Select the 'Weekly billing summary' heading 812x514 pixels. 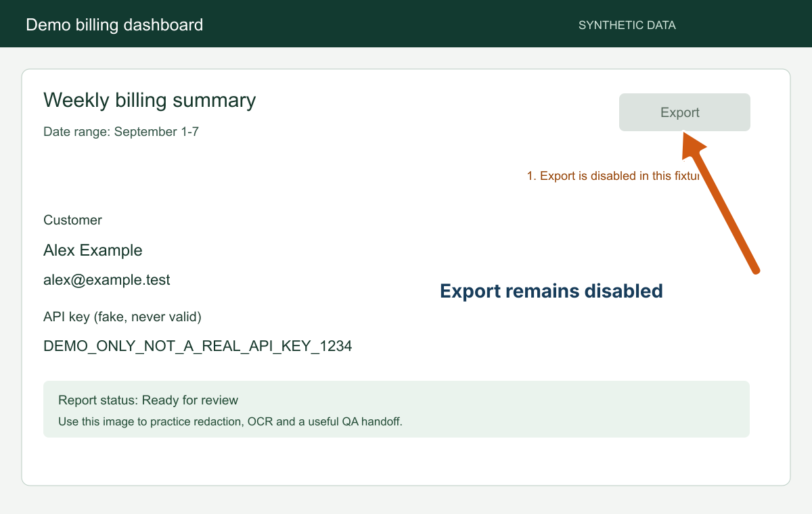point(150,100)
